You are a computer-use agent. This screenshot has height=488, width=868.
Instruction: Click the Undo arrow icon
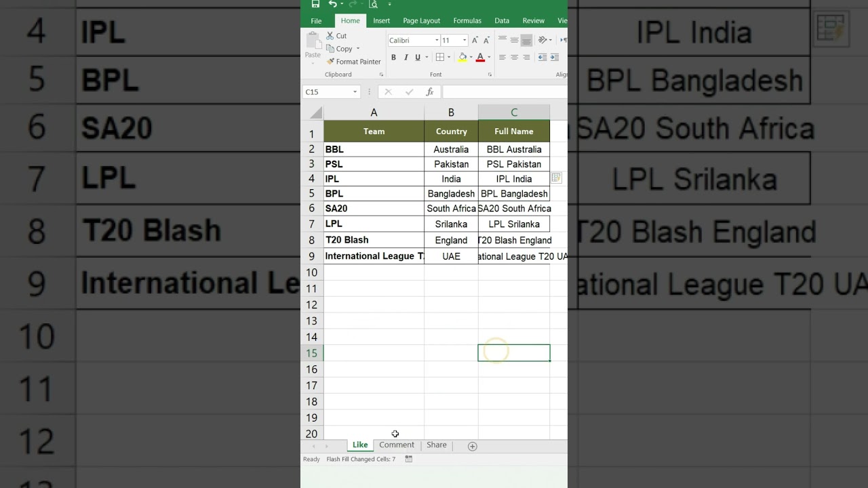tap(332, 4)
